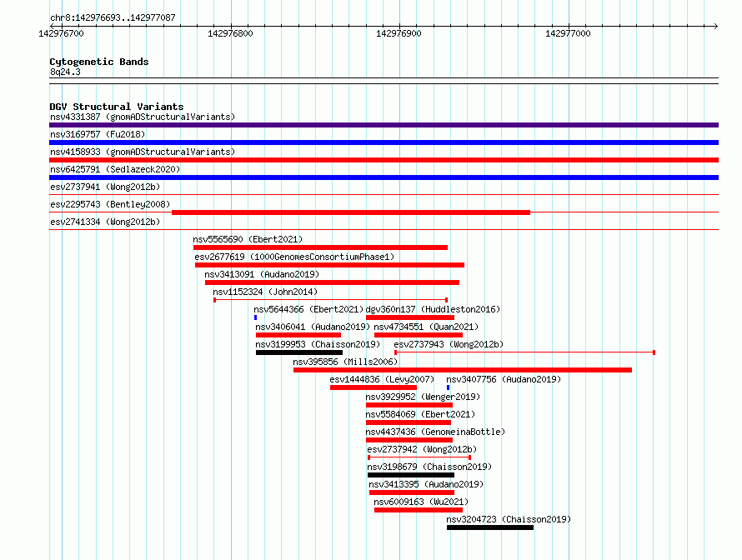
Task: Click the red bar under nsv5565690
Action: 320,247
